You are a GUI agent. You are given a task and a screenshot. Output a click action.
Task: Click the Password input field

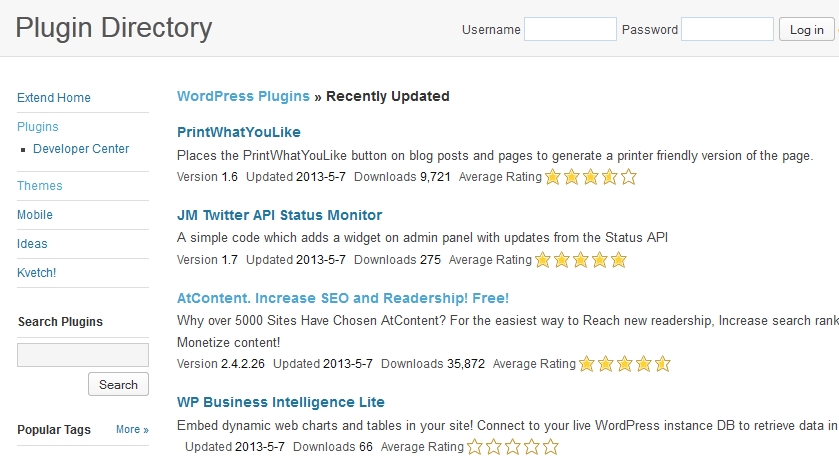pos(727,29)
